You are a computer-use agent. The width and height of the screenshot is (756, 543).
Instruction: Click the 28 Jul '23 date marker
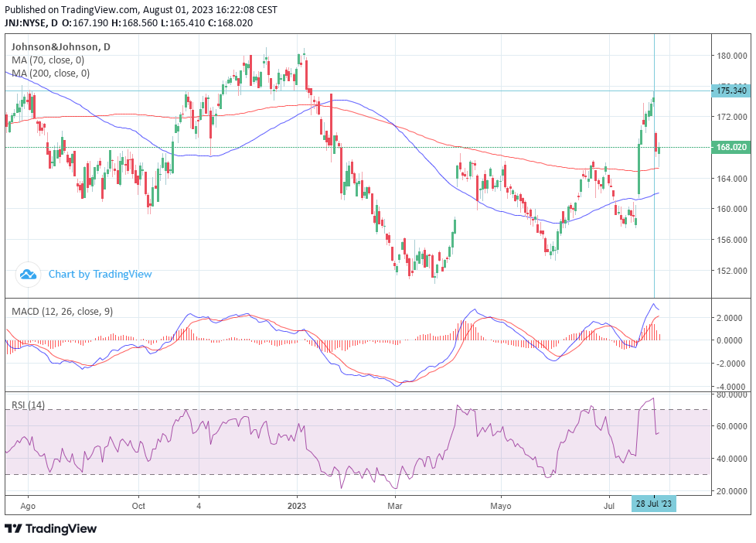(x=654, y=504)
